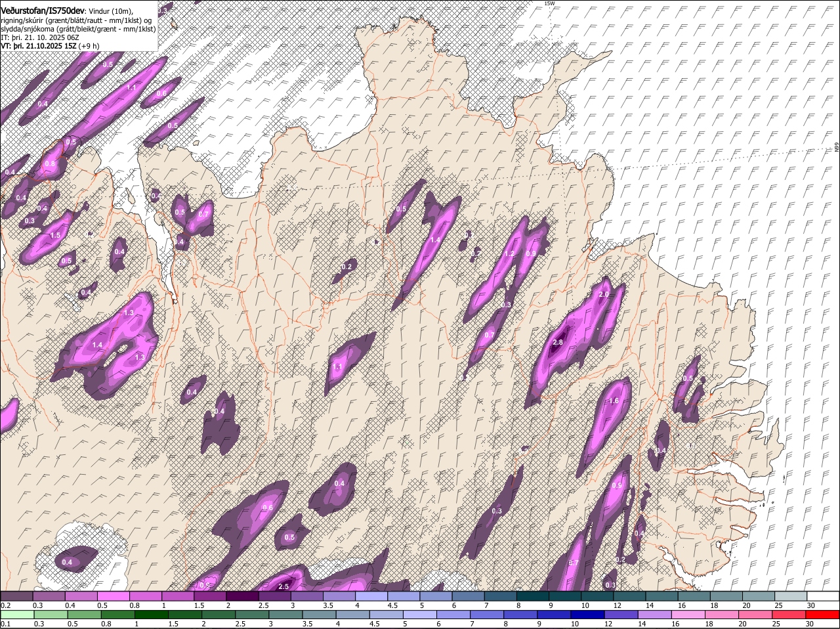Click the 15W longitude label

click(x=549, y=3)
